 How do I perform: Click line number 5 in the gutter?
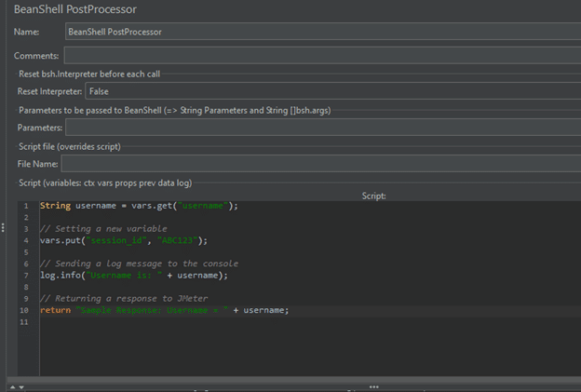click(x=26, y=252)
